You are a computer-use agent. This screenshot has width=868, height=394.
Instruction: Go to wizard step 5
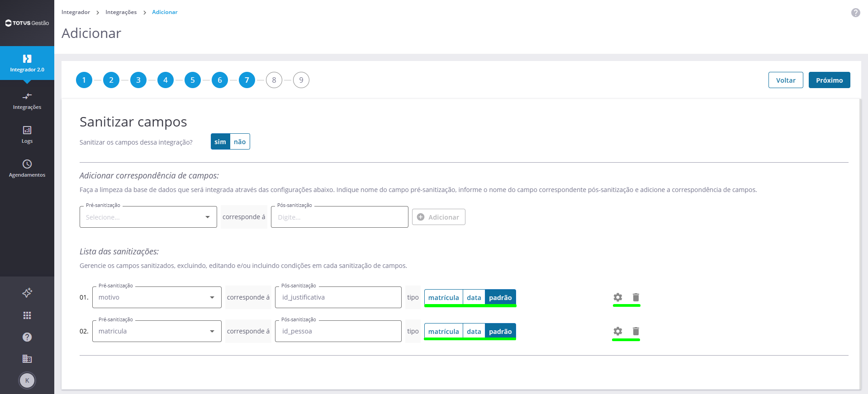tap(193, 80)
